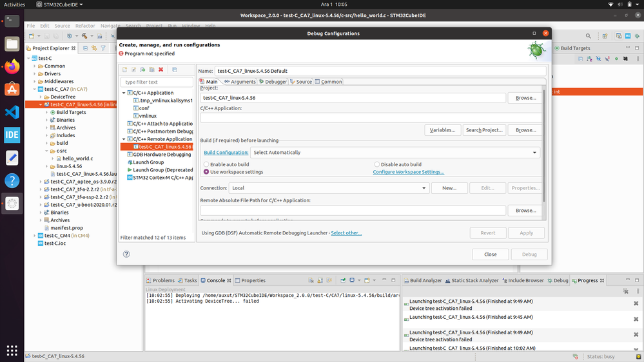The height and width of the screenshot is (362, 644).
Task: Switch to the Source tab
Action: pyautogui.click(x=301, y=82)
